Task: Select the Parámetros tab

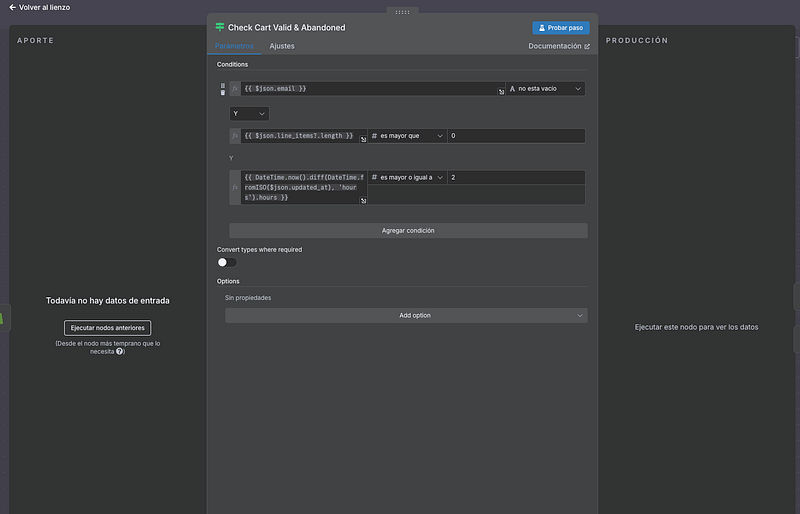Action: [x=234, y=46]
